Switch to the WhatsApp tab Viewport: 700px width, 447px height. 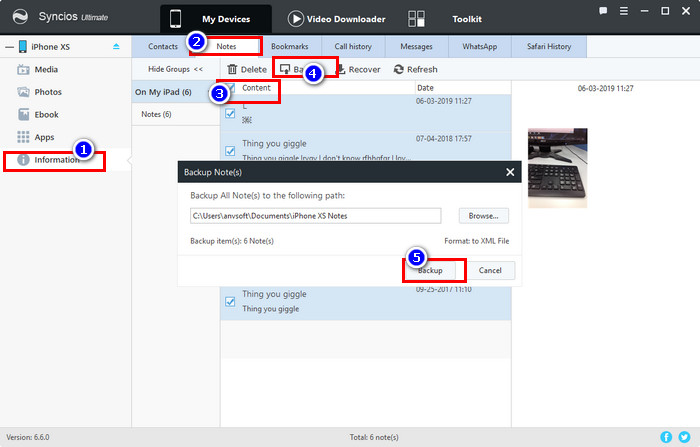pos(480,46)
